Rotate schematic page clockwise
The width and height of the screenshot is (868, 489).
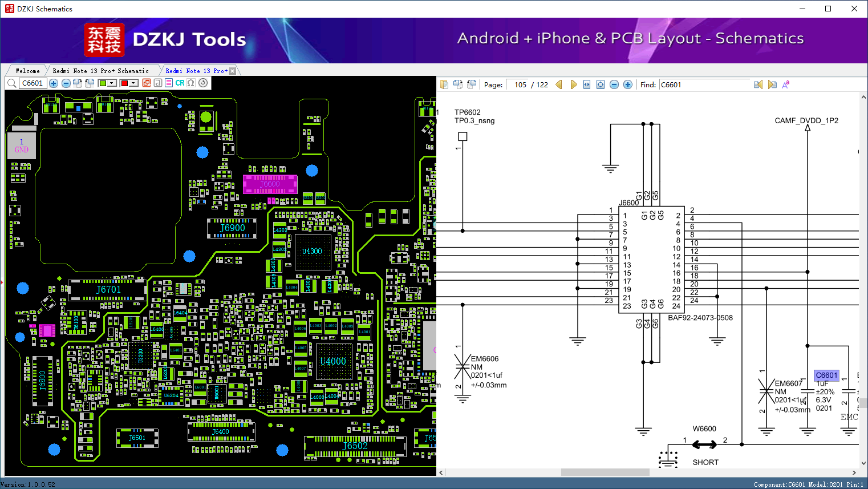coord(458,84)
